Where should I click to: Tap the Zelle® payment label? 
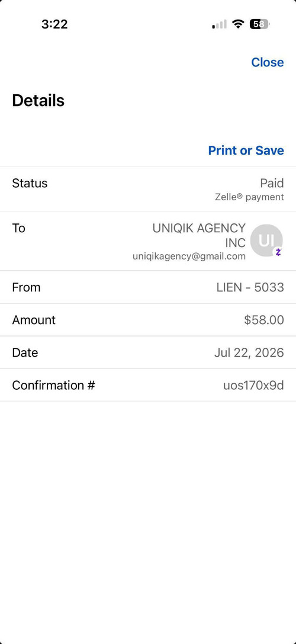click(x=249, y=197)
